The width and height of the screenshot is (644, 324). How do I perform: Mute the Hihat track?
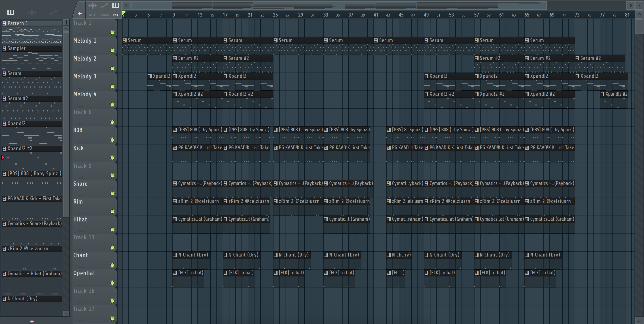(112, 229)
